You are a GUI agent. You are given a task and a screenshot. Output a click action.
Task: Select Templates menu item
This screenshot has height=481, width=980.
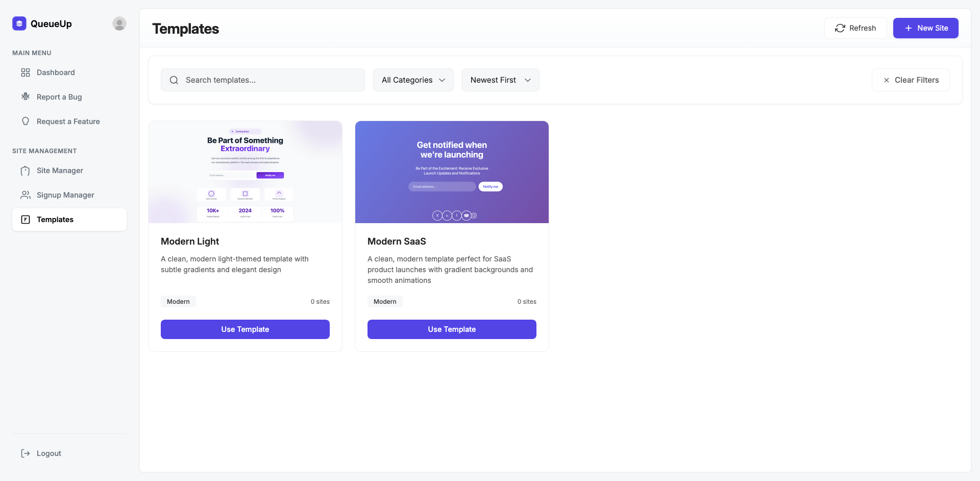coord(69,220)
